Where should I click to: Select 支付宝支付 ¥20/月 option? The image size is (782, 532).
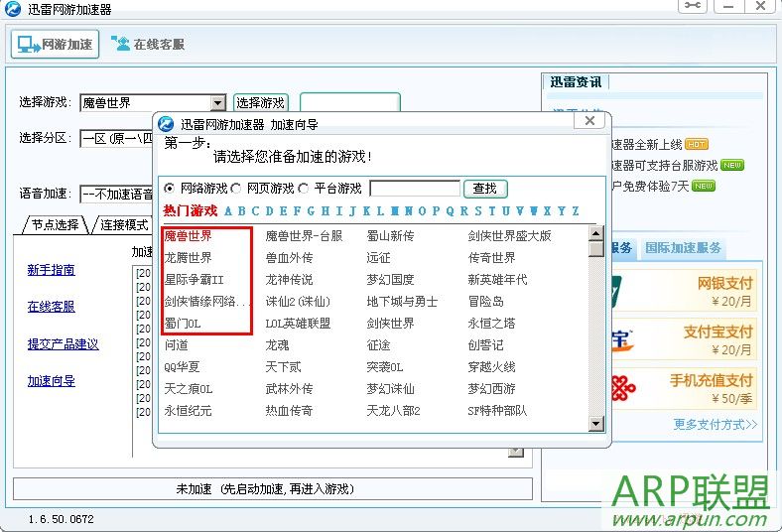coord(685,339)
